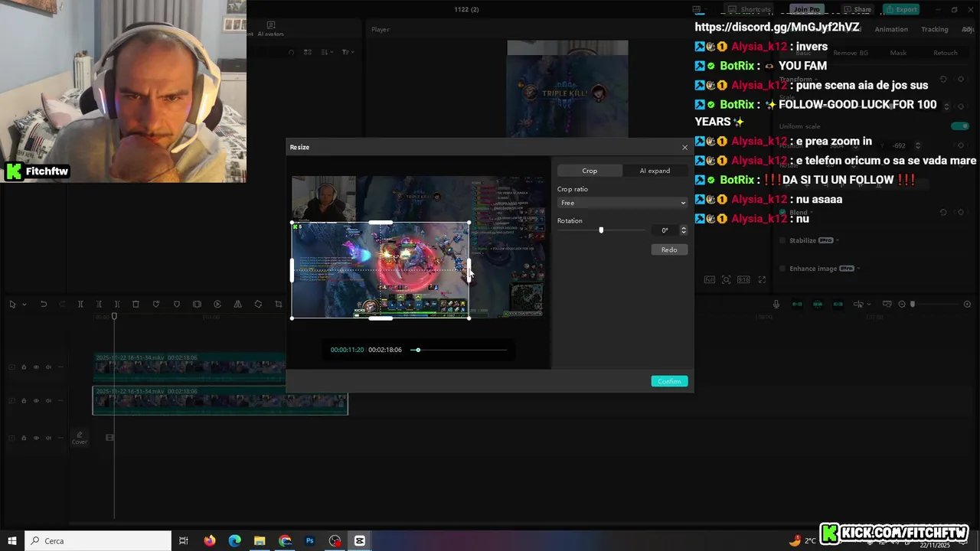Click the Join Pro button
Screen dimensions: 980x551
[806, 9]
